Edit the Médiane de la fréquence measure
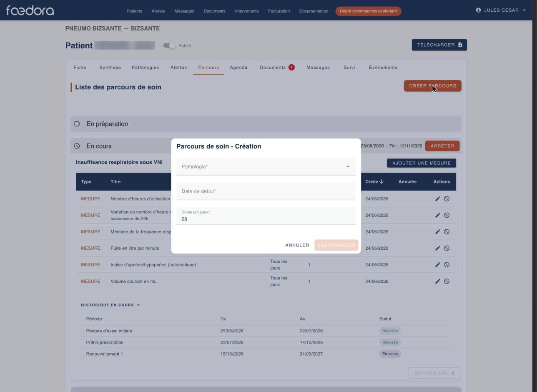 pyautogui.click(x=438, y=232)
